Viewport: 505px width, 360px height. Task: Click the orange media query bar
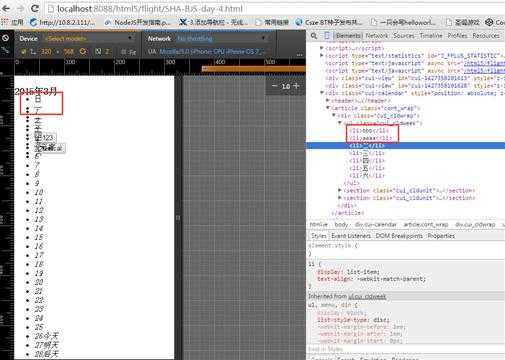pyautogui.click(x=254, y=69)
